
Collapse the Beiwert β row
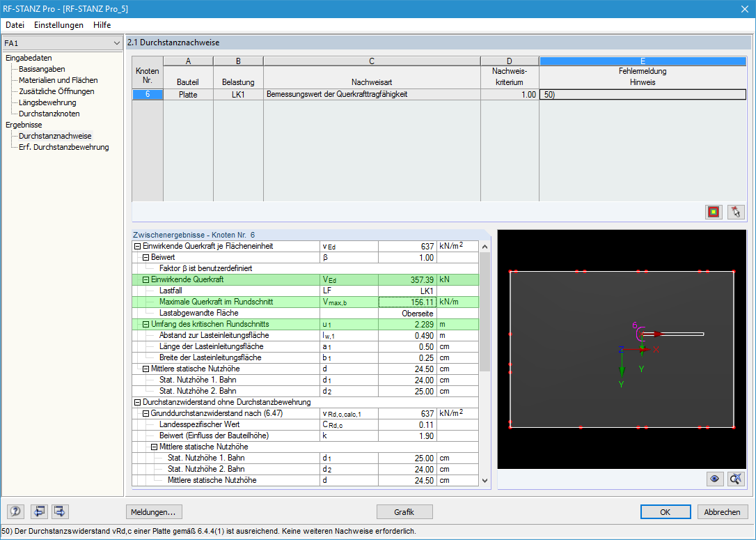click(x=145, y=257)
